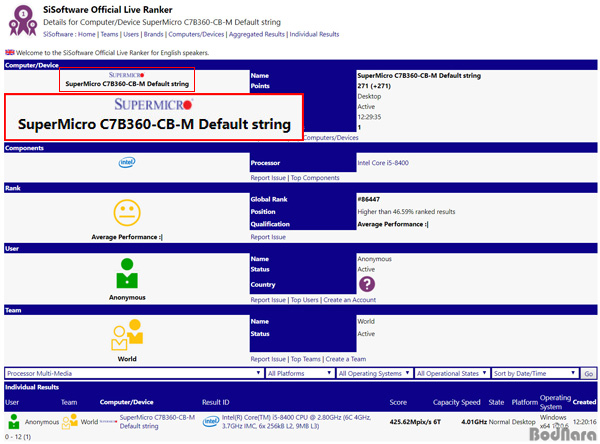The height and width of the screenshot is (444, 600).
Task: Click the Operating System column header
Action: [x=555, y=402]
